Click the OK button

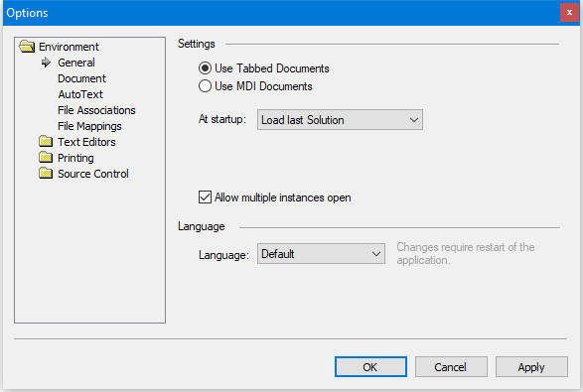(370, 367)
